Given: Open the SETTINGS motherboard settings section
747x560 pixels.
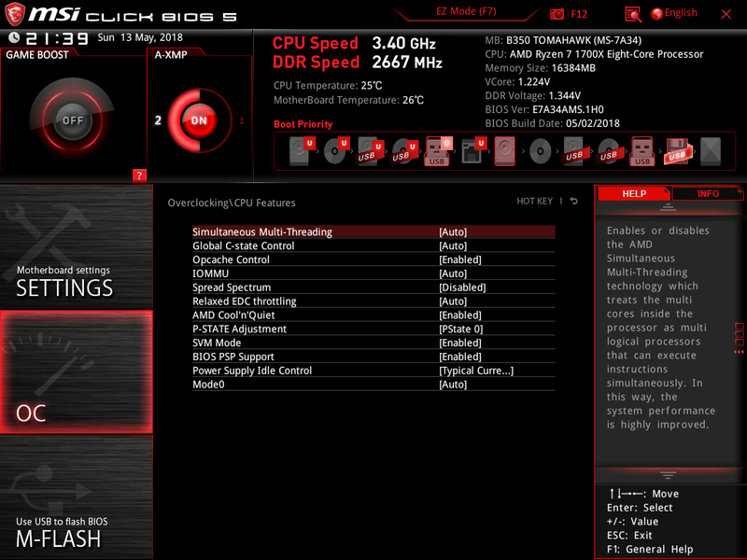Looking at the screenshot, I should point(77,247).
